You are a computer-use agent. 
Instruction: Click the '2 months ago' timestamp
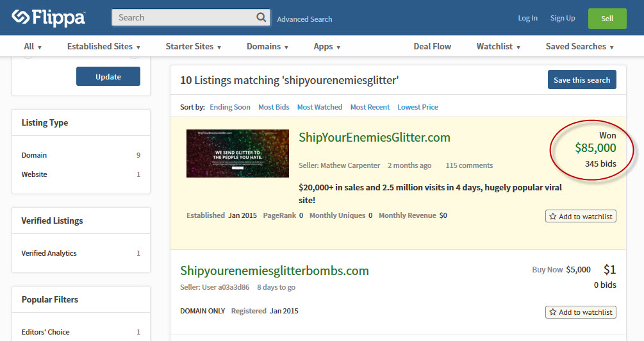pos(409,165)
